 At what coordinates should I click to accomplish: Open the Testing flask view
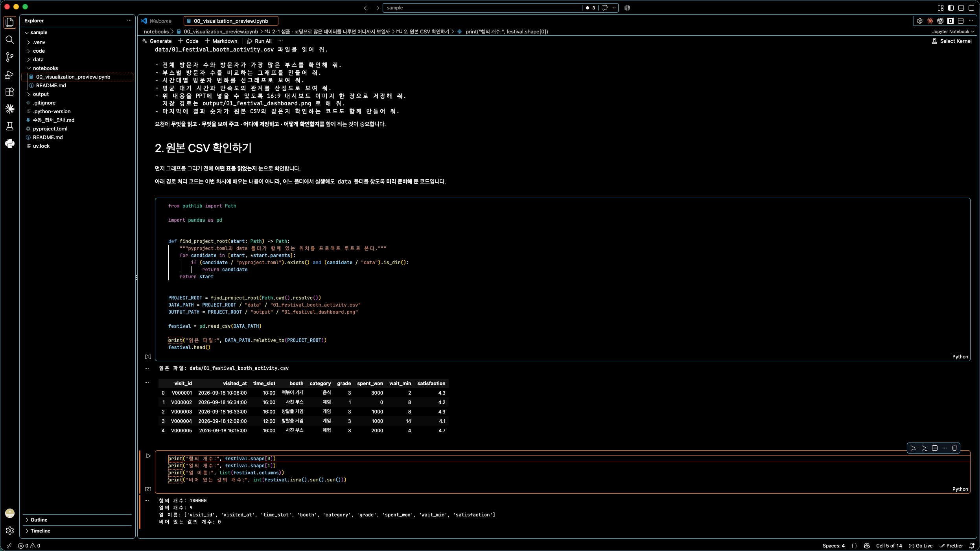10,126
